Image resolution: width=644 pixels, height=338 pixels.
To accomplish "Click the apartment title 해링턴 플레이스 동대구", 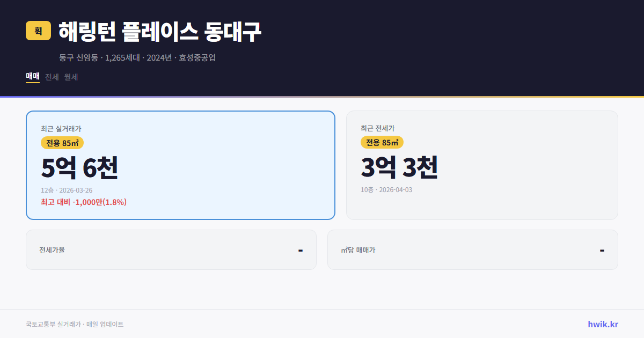I will tap(159, 31).
